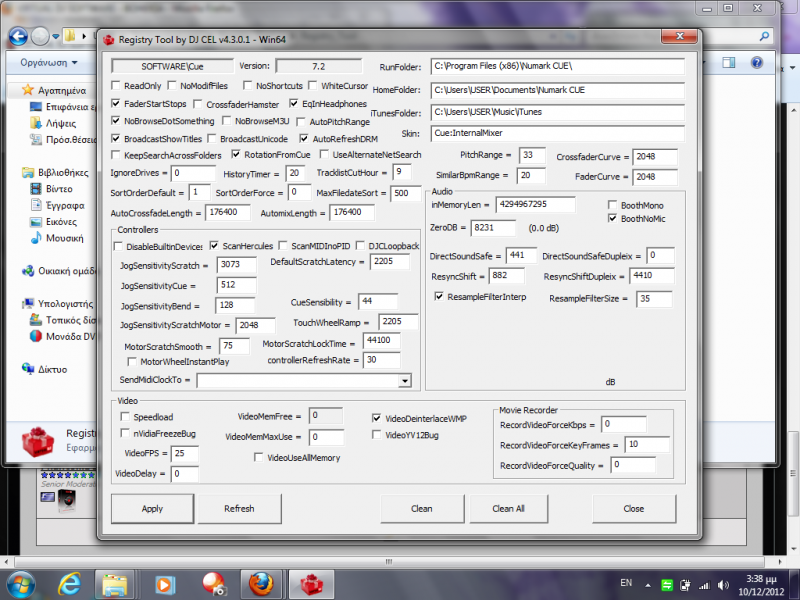Click the volume speaker tray icon
This screenshot has height=600, width=800.
722,585
